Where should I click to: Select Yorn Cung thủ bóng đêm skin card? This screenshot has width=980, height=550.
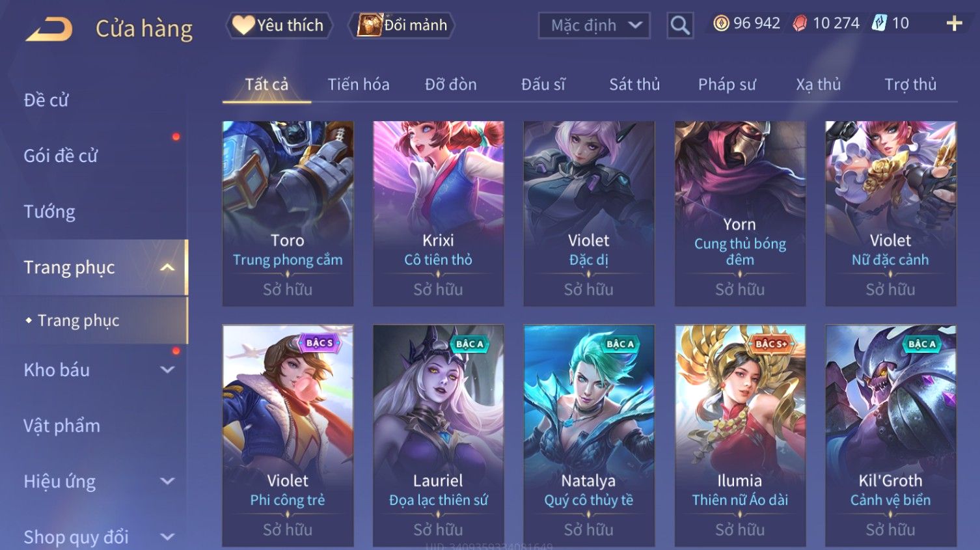[x=740, y=213]
